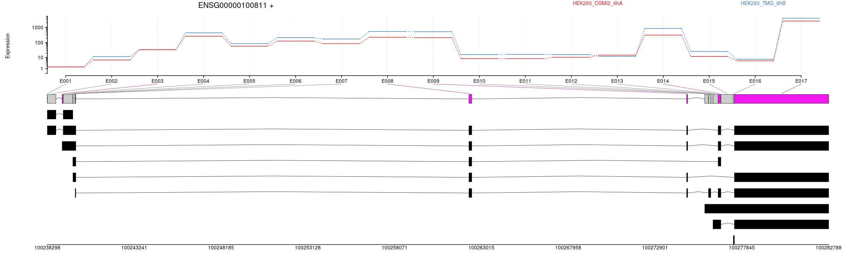868x253 pixels.
Task: Click the gene title ENSG00000100811 +
Action: 236,5
